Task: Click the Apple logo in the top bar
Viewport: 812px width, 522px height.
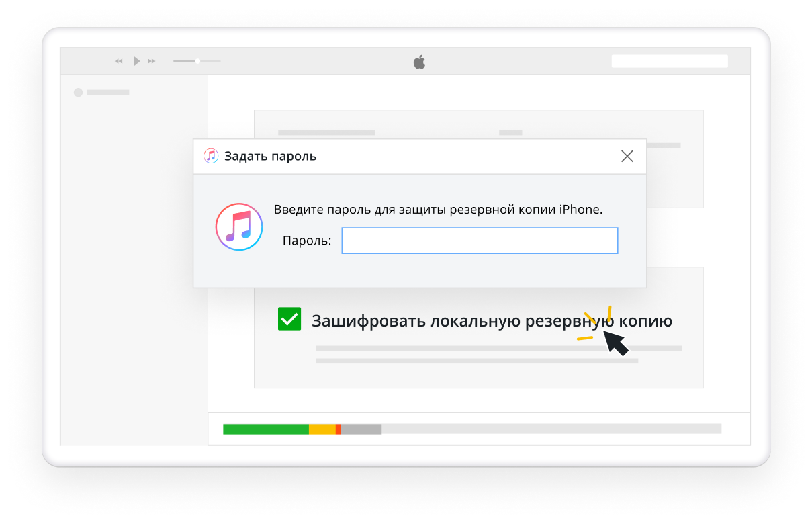Action: (x=419, y=62)
